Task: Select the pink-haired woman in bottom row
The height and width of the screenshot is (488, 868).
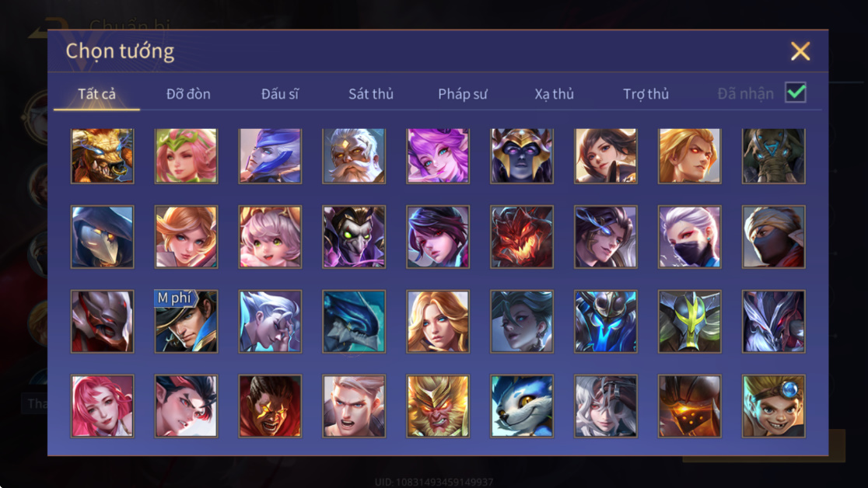Action: tap(103, 406)
